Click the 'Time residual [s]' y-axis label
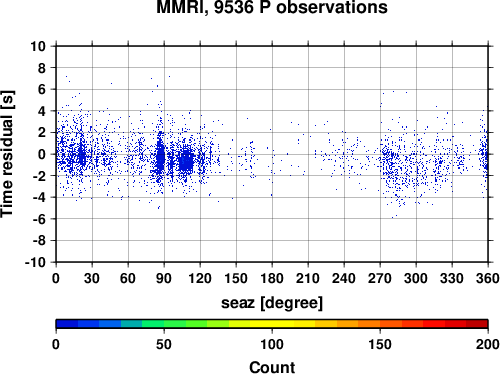 coord(7,154)
